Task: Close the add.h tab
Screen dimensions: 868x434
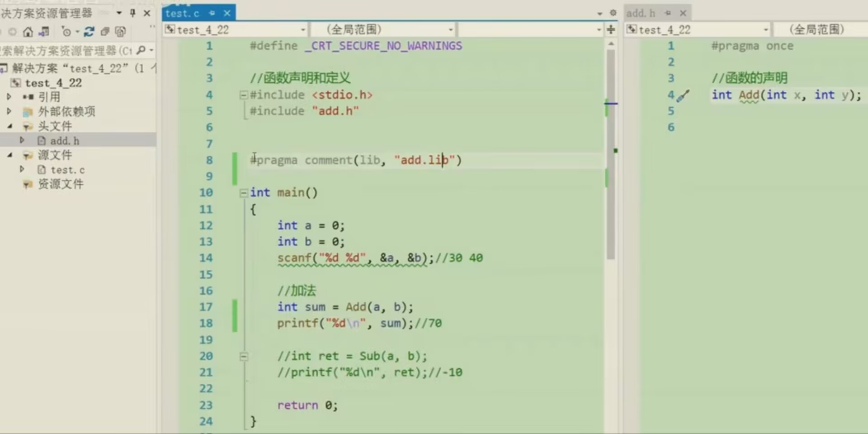Action: (x=683, y=13)
